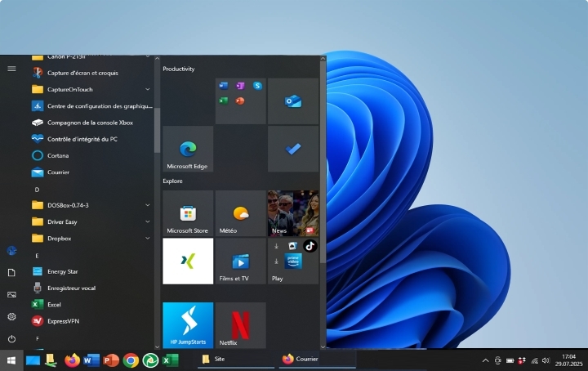Viewport: 588px width, 371px height.
Task: Open the HP JumpStarts tile
Action: pos(188,325)
